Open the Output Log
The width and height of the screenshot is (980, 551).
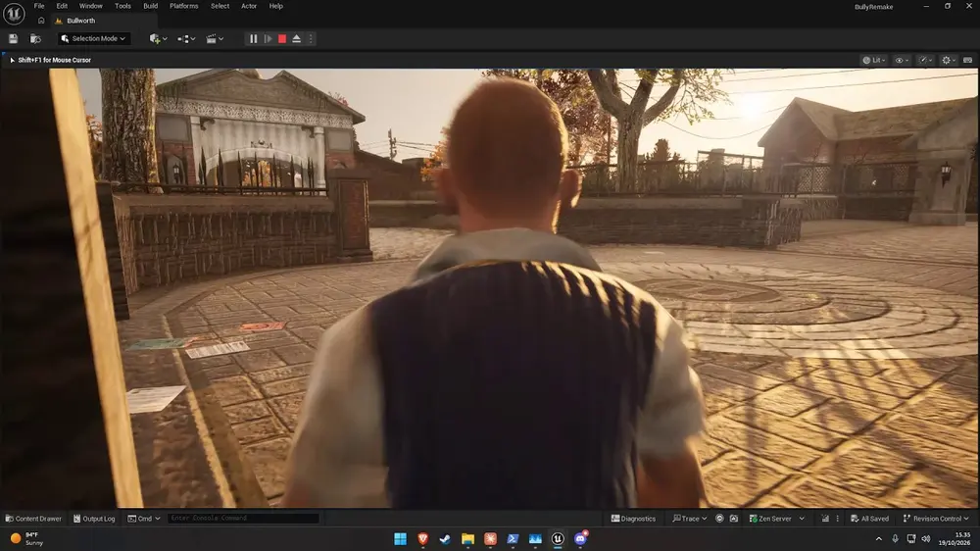pos(94,519)
